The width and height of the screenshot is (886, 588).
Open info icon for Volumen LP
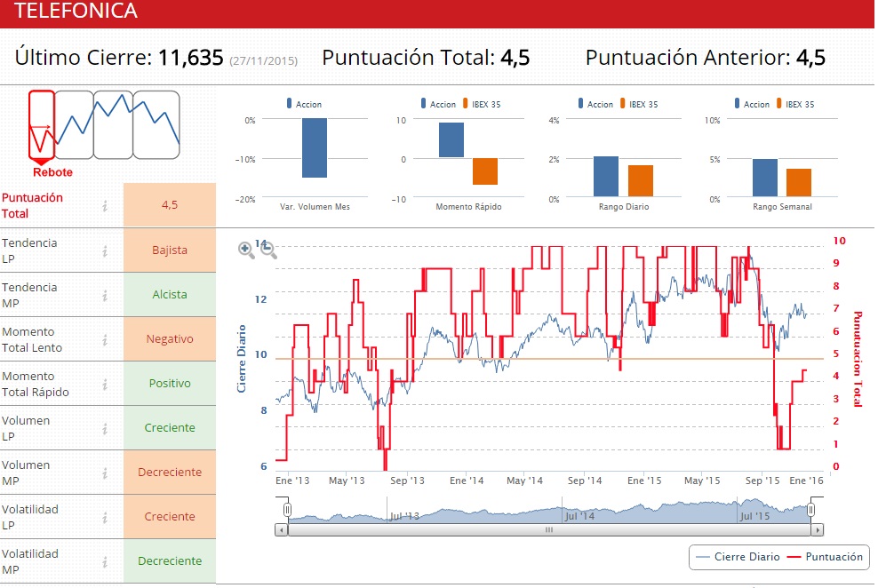tap(105, 429)
